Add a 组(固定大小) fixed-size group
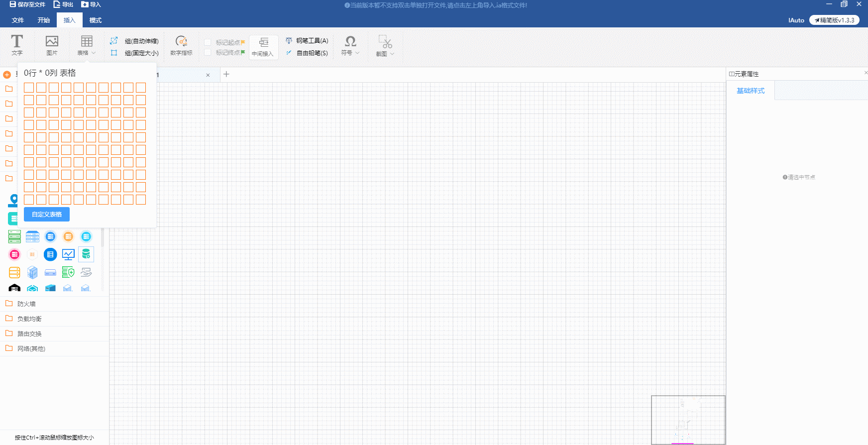 [x=135, y=53]
